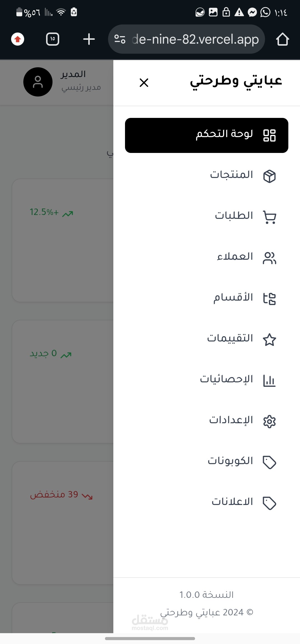Click the box icon next to المنتجات
The height and width of the screenshot is (644, 300).
click(x=269, y=176)
